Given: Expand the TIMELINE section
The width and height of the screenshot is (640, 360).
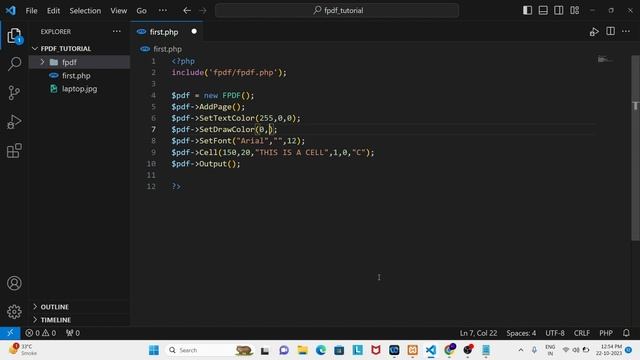Looking at the screenshot, I should pos(56,320).
